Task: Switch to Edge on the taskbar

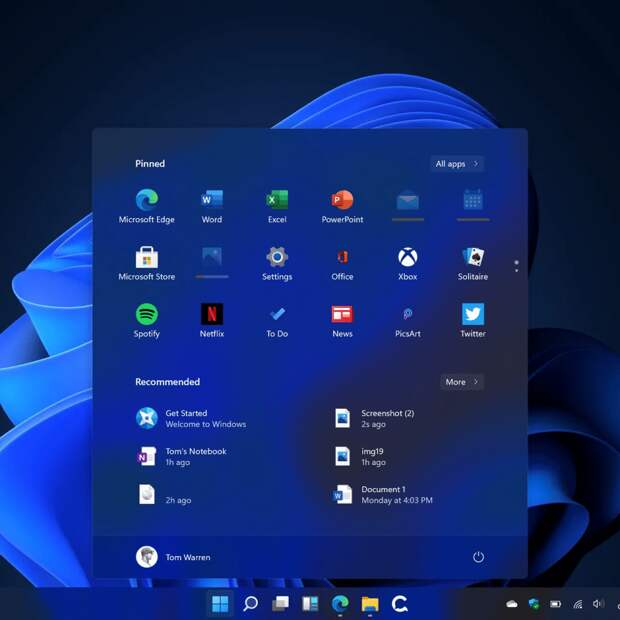Action: (x=340, y=604)
